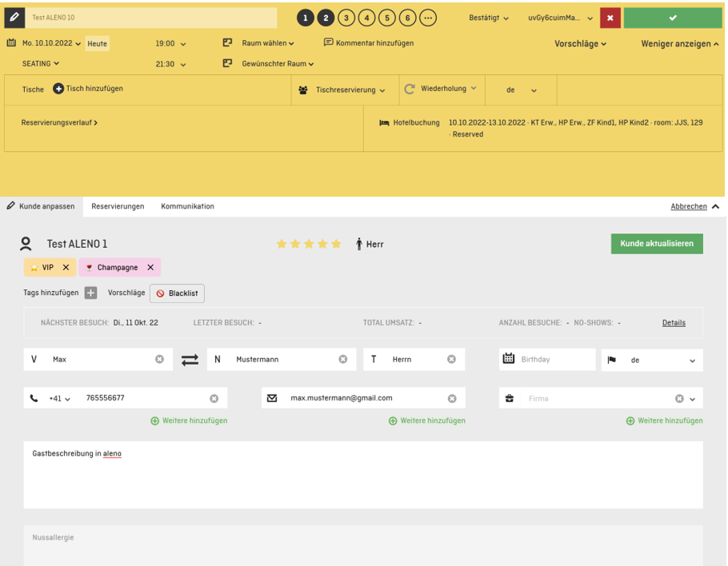Expand the Raum wählen dropdown
Screen dimensions: 728x566
(x=268, y=43)
